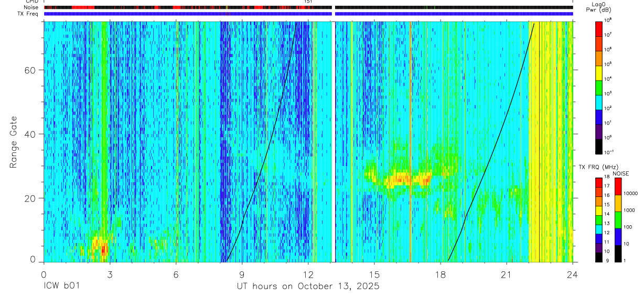The height and width of the screenshot is (297, 644).
Task: Click the '18' label on TX FRQ colorbar
Action: (x=607, y=177)
